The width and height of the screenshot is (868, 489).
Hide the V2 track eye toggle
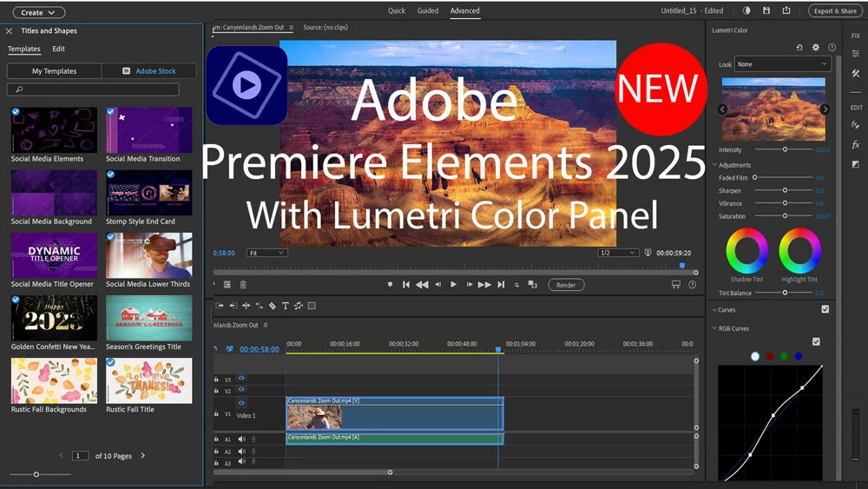click(241, 390)
